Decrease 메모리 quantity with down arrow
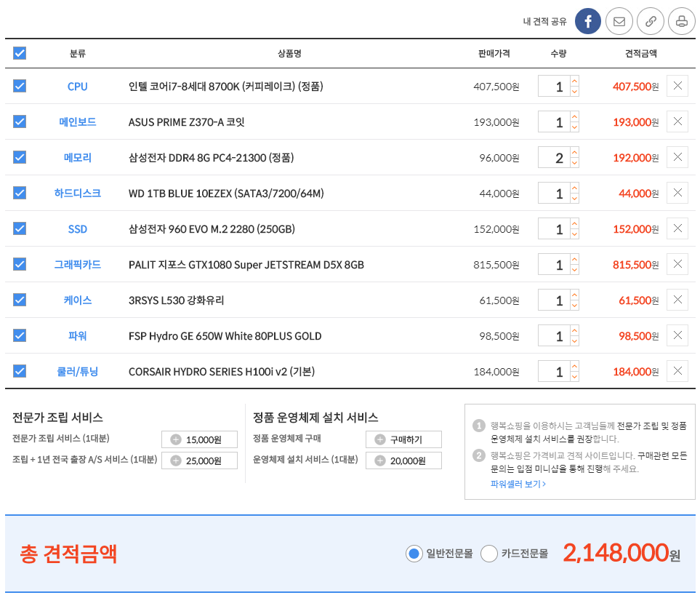This screenshot has height=598, width=700. pyautogui.click(x=574, y=163)
